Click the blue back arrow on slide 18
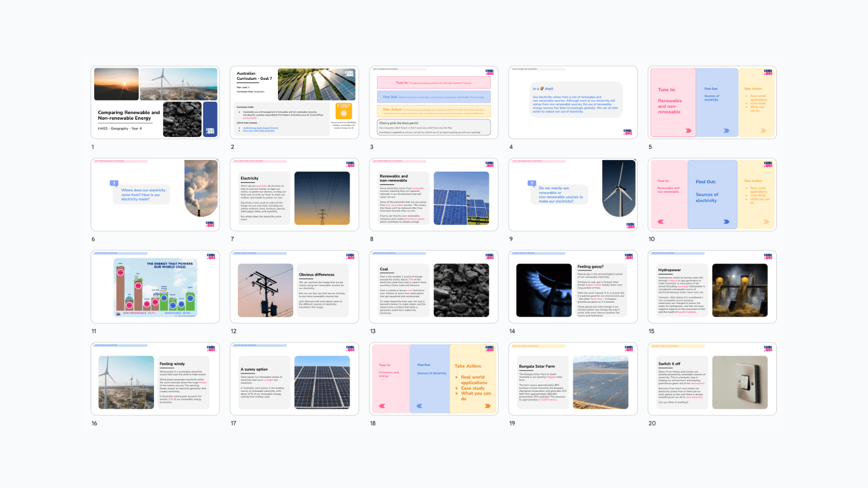The image size is (868, 488). (419, 406)
